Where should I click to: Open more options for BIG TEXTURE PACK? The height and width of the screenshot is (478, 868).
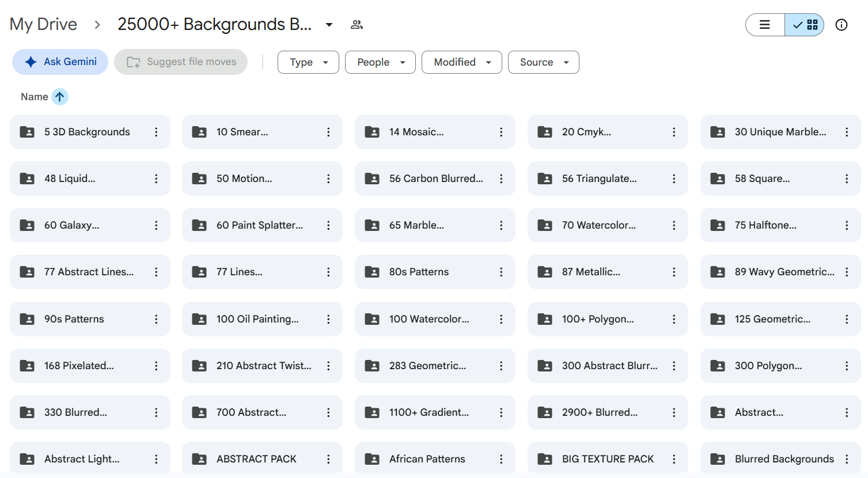(674, 459)
